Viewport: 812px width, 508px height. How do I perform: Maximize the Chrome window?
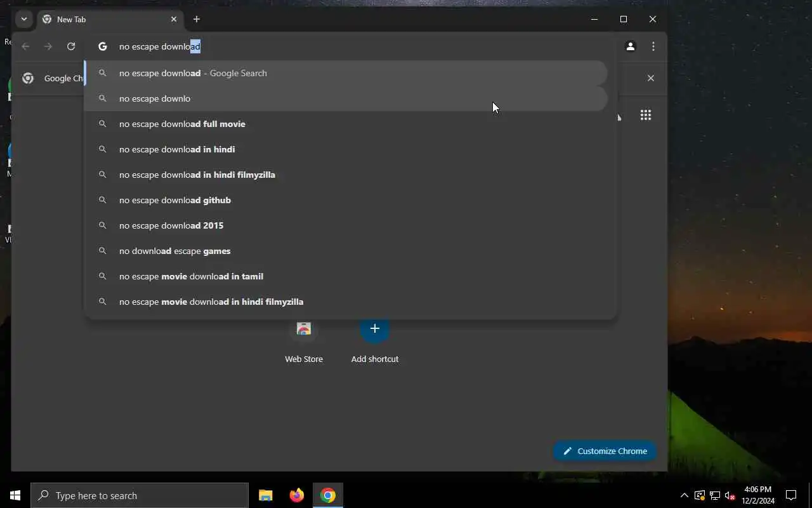(x=624, y=19)
